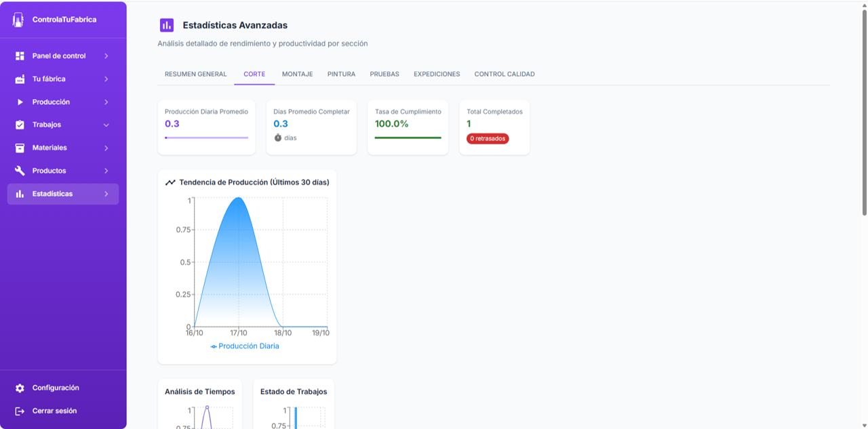Click the Estadísticas Avanzadas header chart icon

167,25
